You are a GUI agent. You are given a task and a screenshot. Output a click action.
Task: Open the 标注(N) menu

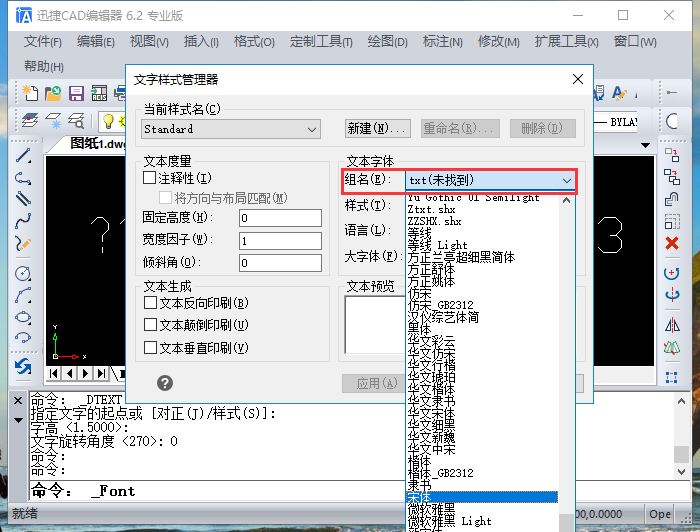click(442, 42)
